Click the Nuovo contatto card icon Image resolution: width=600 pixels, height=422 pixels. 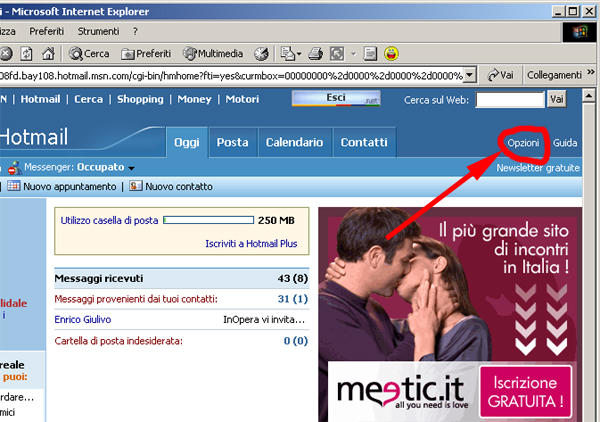[135, 186]
